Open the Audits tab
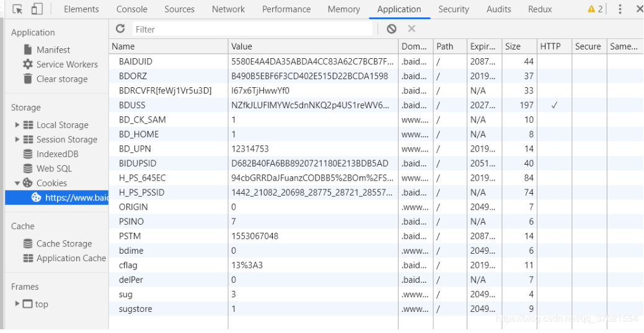644x333 pixels. click(498, 9)
